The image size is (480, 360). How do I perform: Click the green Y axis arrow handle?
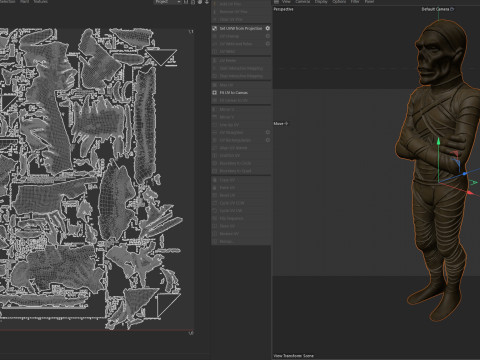point(439,142)
